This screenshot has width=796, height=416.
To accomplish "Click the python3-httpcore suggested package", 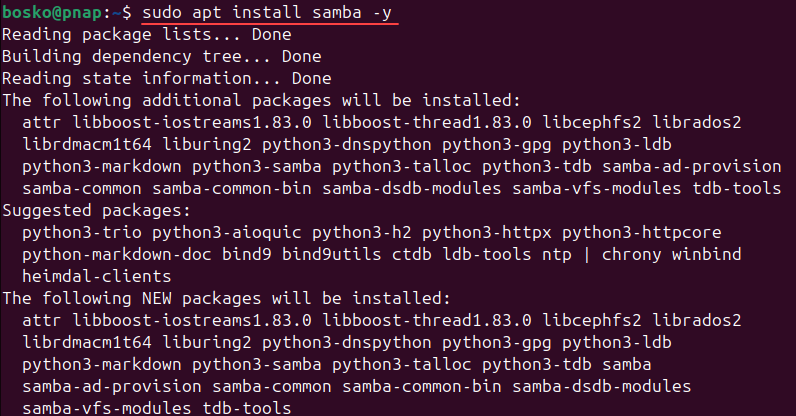I will pyautogui.click(x=642, y=233).
